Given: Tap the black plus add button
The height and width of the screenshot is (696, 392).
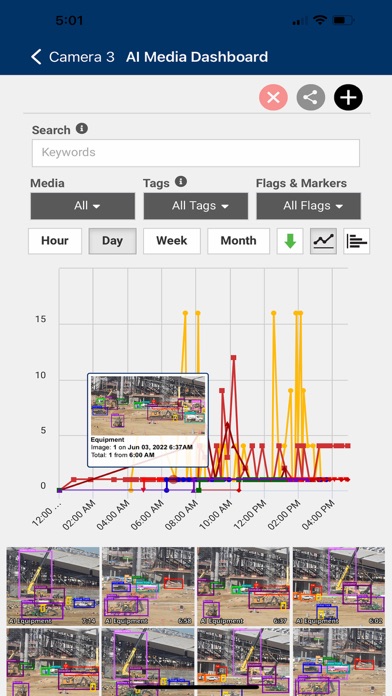Looking at the screenshot, I should [x=348, y=97].
